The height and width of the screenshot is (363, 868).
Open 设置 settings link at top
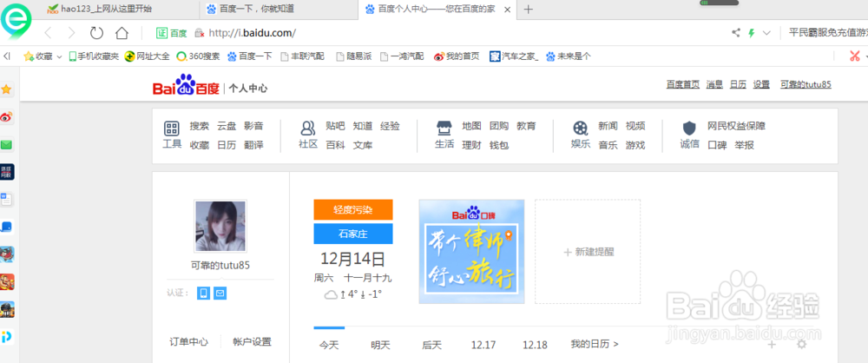click(761, 84)
